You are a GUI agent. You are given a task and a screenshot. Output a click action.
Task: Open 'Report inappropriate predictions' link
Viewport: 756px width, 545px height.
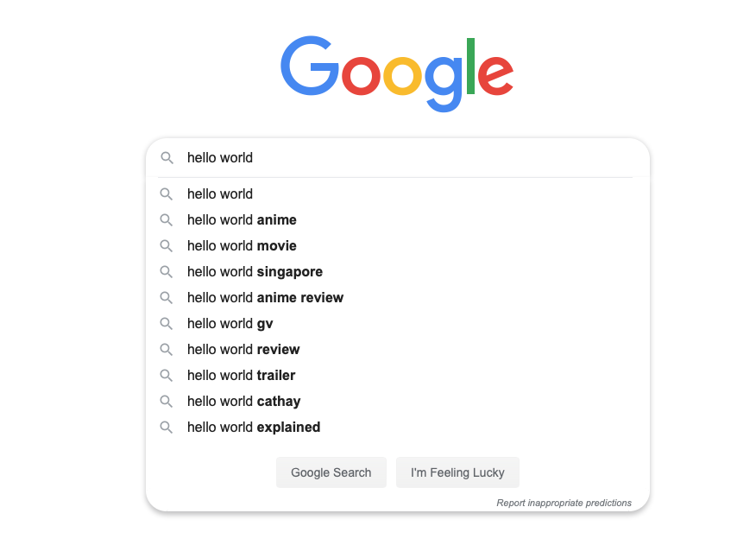[564, 503]
